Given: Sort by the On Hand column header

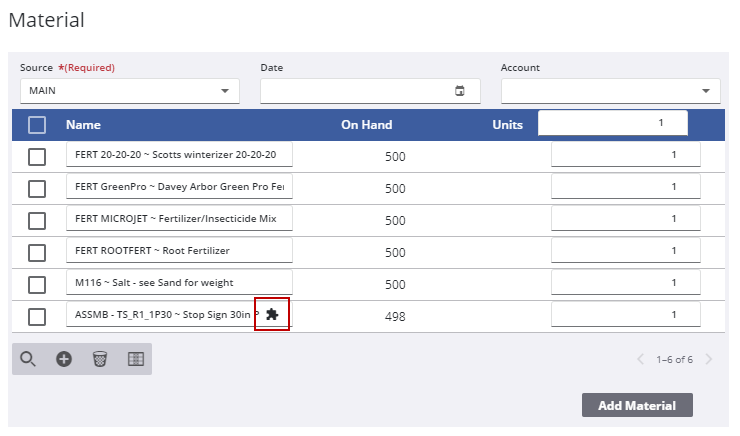Looking at the screenshot, I should click(x=367, y=125).
